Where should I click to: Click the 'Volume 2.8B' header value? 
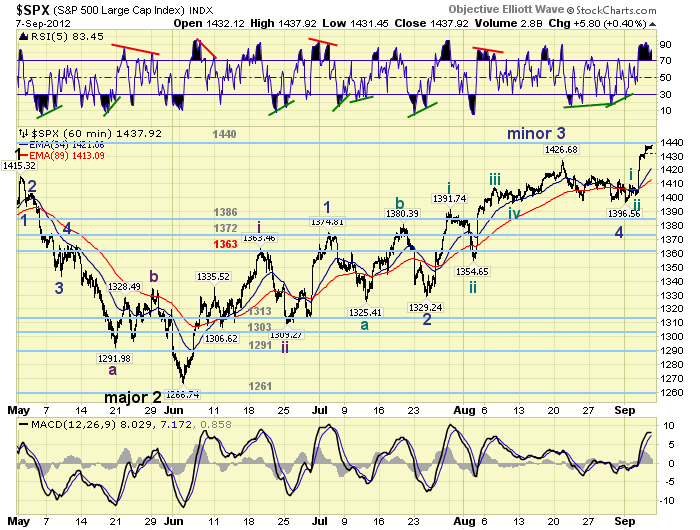[508, 23]
